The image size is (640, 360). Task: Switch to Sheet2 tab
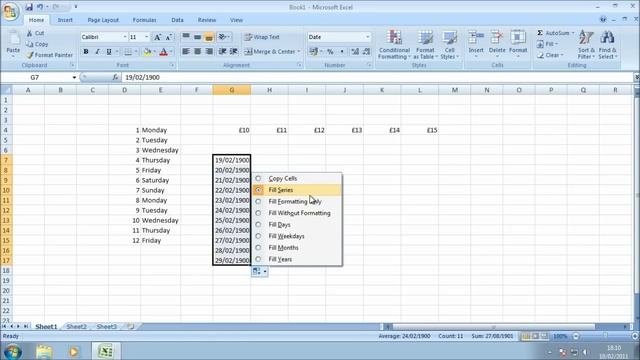click(76, 327)
